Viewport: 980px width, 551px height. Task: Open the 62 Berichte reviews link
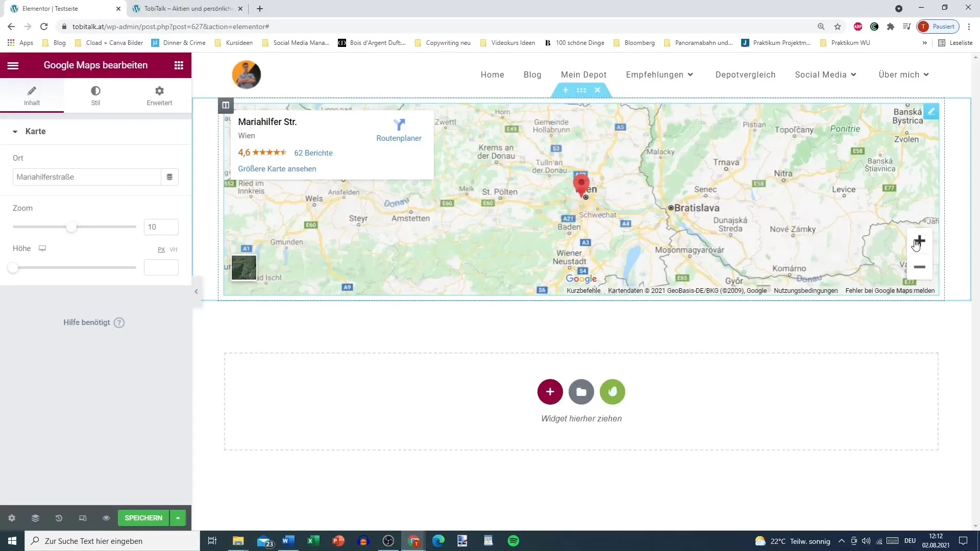point(313,153)
